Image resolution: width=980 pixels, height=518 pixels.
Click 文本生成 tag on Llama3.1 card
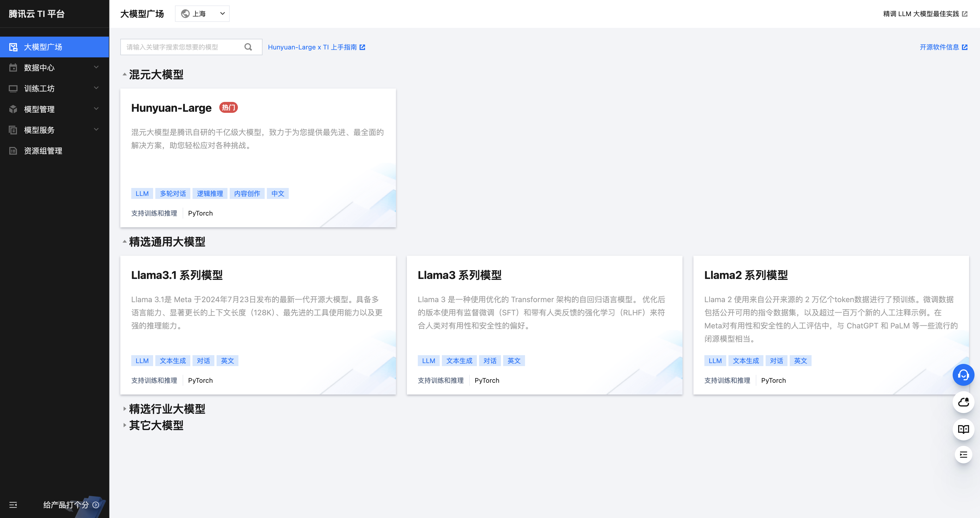tap(173, 361)
